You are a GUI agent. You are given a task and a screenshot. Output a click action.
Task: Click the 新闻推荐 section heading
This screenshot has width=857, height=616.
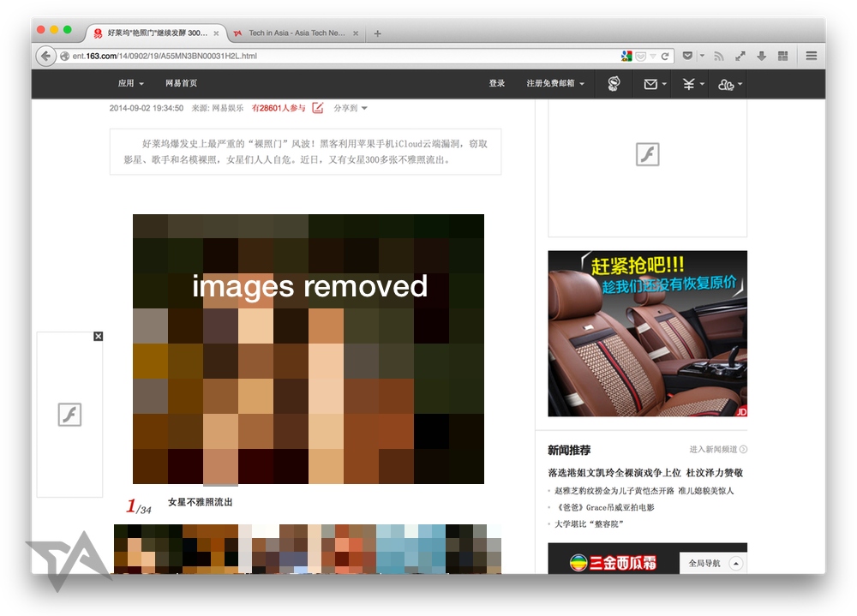point(569,450)
